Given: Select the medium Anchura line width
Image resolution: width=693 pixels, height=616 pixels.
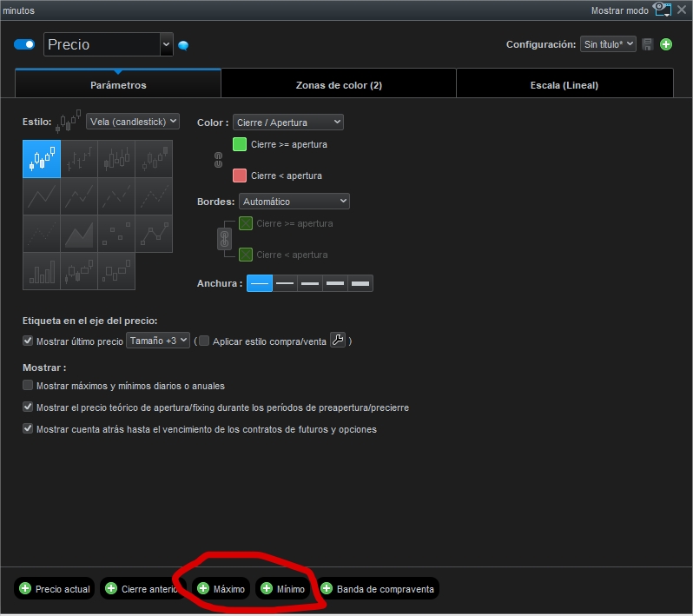Looking at the screenshot, I should [310, 283].
